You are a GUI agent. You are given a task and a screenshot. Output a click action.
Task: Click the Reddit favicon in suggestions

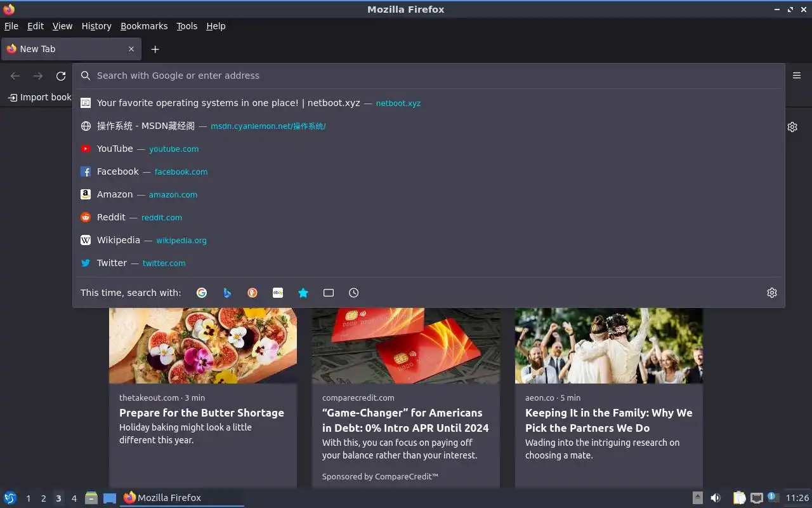point(86,217)
